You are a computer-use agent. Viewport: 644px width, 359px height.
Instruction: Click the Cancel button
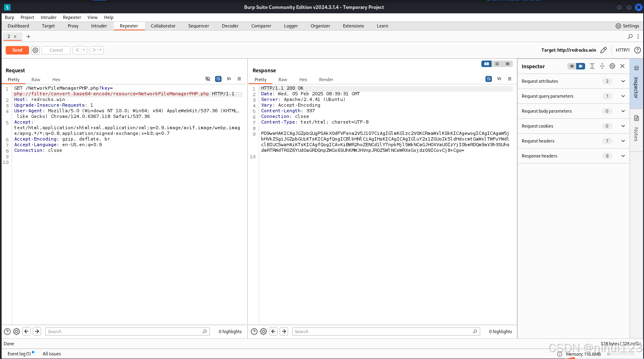pos(56,50)
